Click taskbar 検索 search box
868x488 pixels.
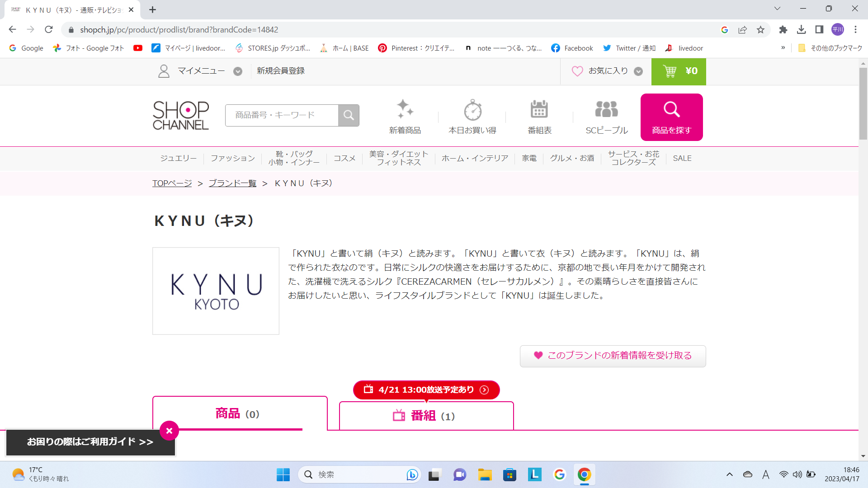coord(359,474)
